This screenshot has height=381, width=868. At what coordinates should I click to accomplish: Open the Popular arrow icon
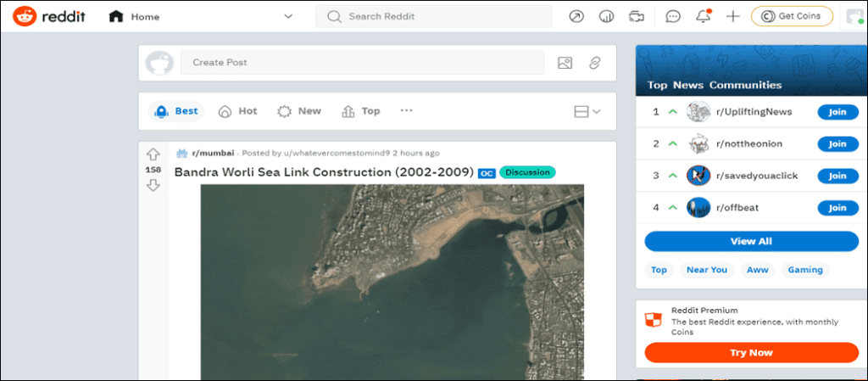pos(576,16)
